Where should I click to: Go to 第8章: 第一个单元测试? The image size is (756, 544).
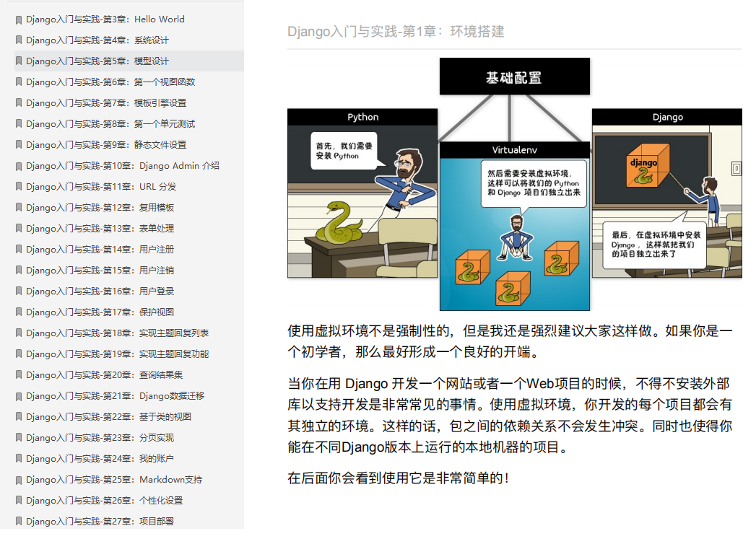(110, 124)
